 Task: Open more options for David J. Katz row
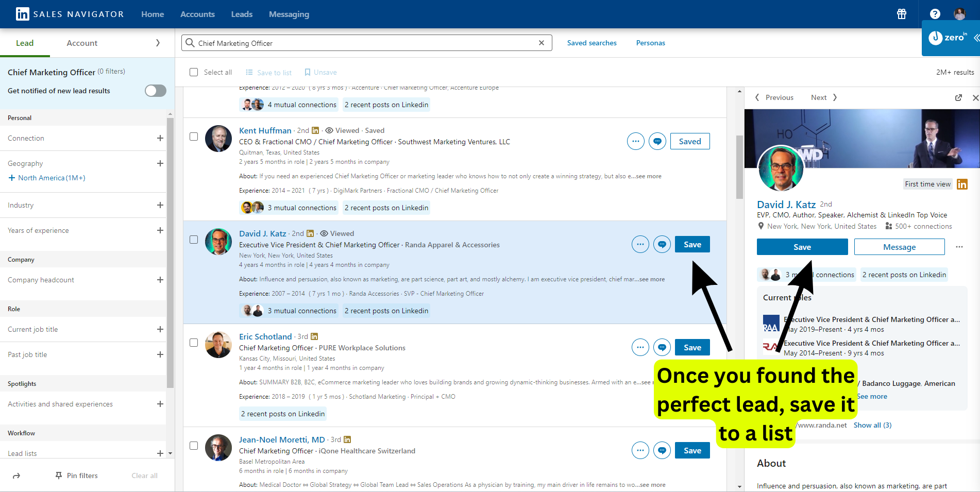640,244
